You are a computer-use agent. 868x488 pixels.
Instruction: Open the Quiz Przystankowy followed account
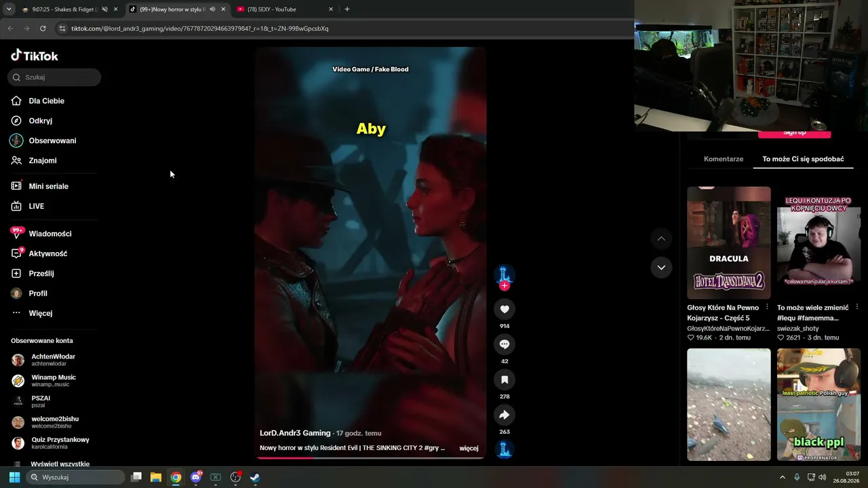60,443
